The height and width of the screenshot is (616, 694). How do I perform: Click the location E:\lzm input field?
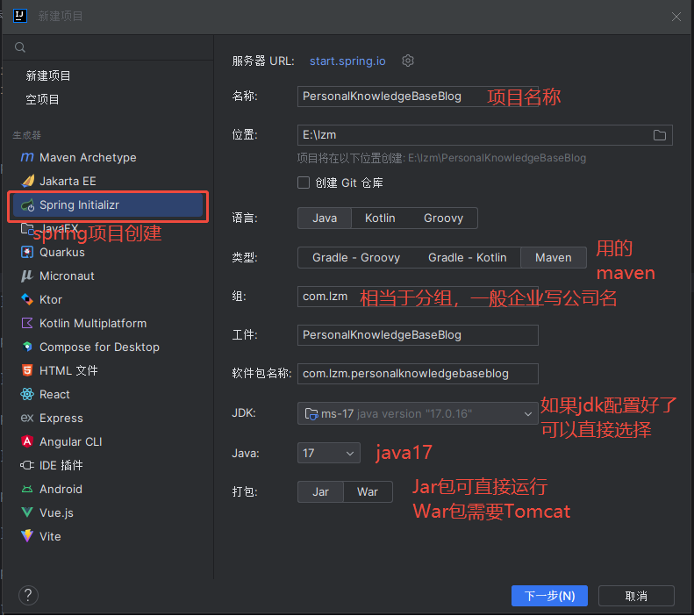click(x=484, y=135)
